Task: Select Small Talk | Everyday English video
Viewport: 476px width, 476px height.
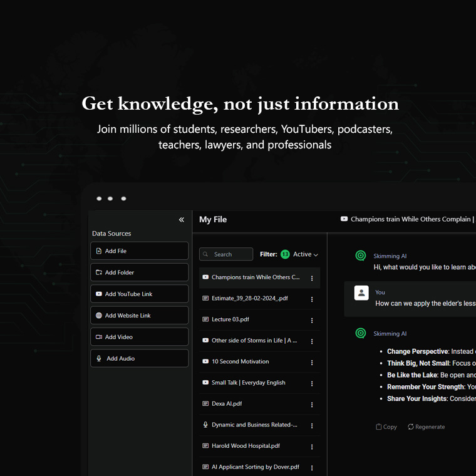Action: (x=259, y=383)
